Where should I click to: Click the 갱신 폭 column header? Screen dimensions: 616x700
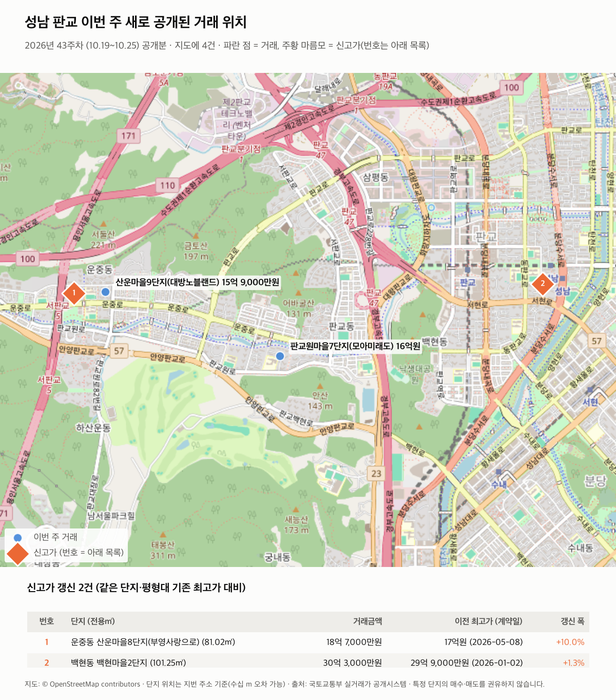click(x=572, y=621)
